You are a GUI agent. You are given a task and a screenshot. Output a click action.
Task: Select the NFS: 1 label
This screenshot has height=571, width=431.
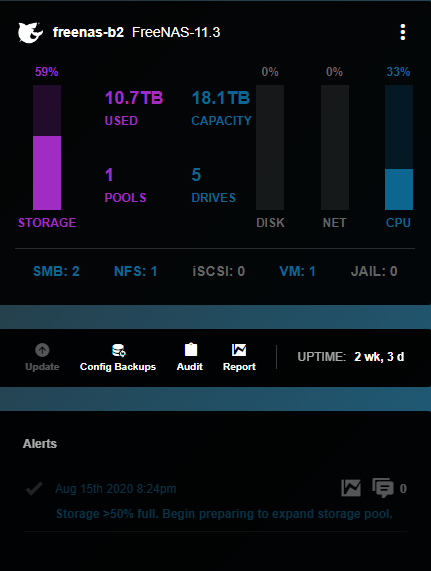tap(135, 271)
